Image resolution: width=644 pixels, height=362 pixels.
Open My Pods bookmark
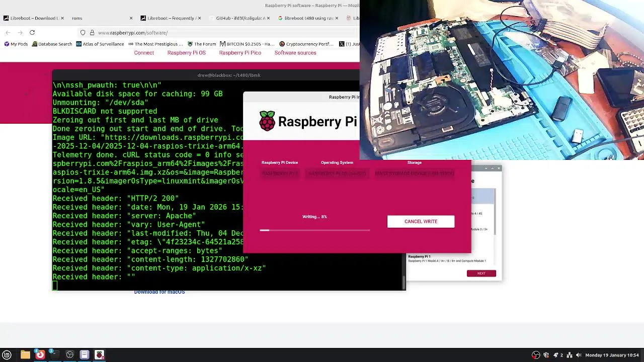[16, 44]
